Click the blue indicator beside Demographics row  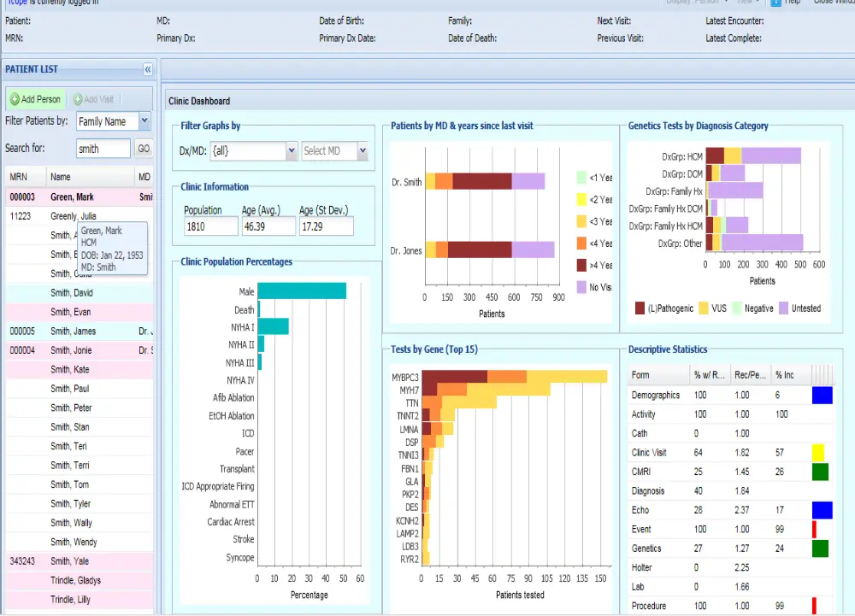pos(821,395)
